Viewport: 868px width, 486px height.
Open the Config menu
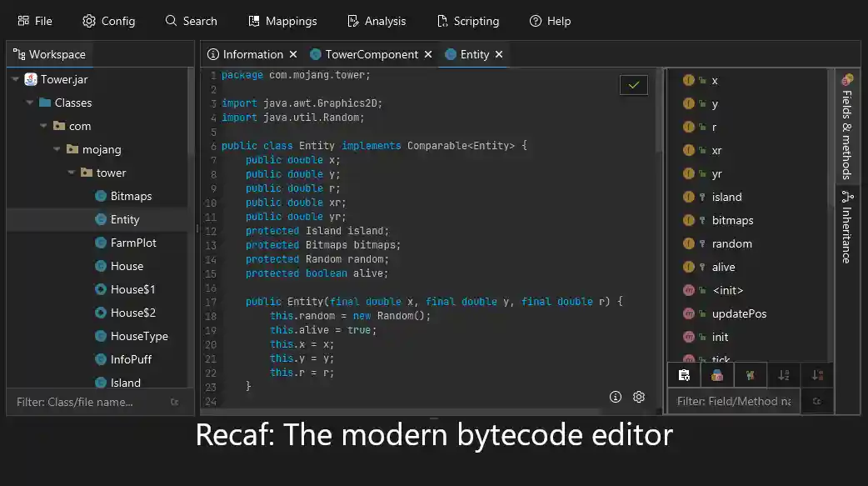point(108,21)
